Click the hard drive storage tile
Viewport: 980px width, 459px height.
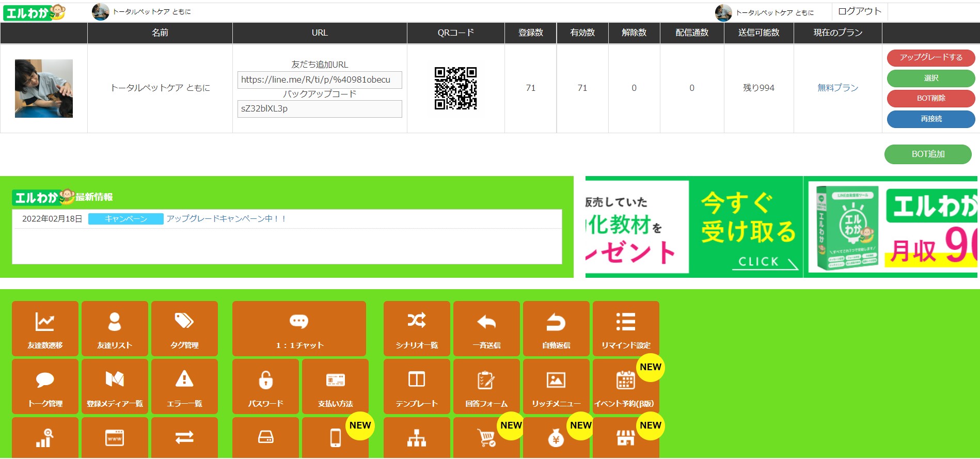(x=265, y=438)
